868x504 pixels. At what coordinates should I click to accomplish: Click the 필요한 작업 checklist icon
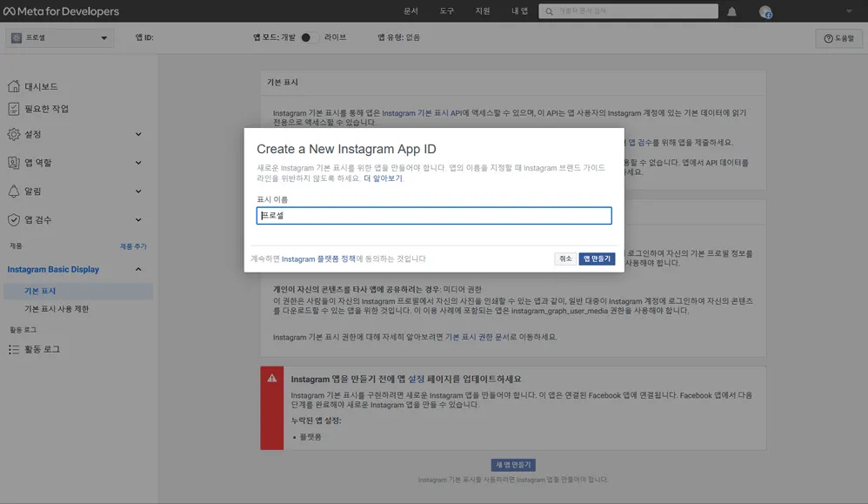(x=14, y=109)
